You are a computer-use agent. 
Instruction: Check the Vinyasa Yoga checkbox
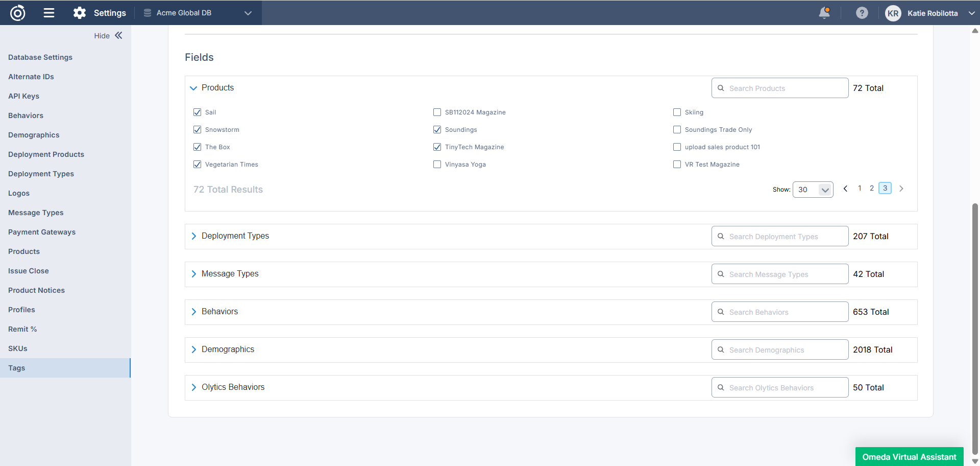coord(437,165)
